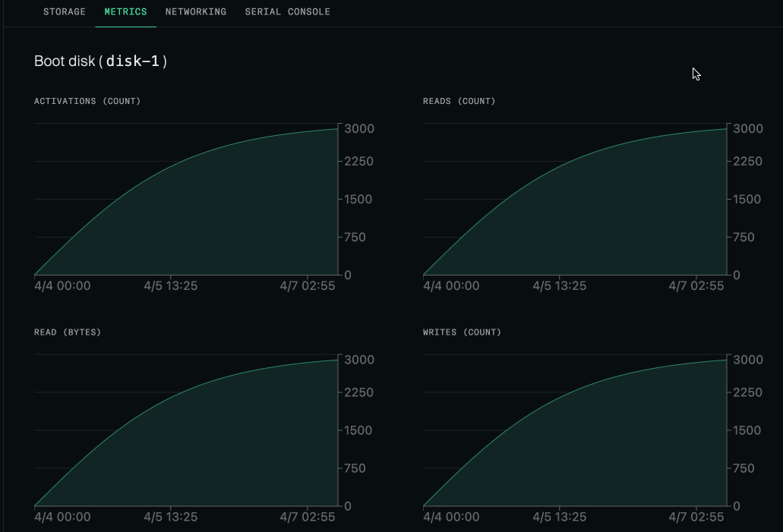
Task: Click the ACTIVATIONS (COUNT) chart title
Action: 87,101
